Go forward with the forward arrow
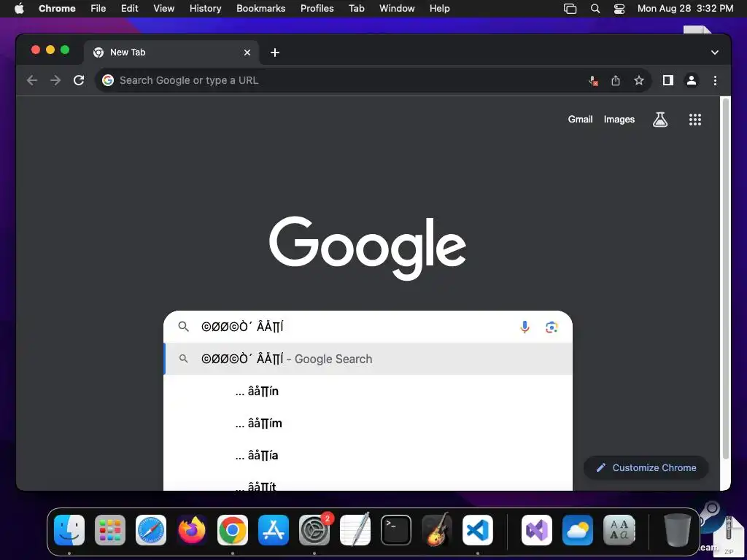The image size is (747, 560). [x=55, y=80]
